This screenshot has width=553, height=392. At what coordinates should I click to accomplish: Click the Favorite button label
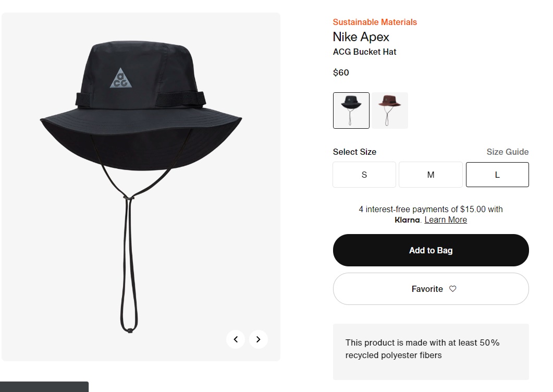(x=427, y=289)
